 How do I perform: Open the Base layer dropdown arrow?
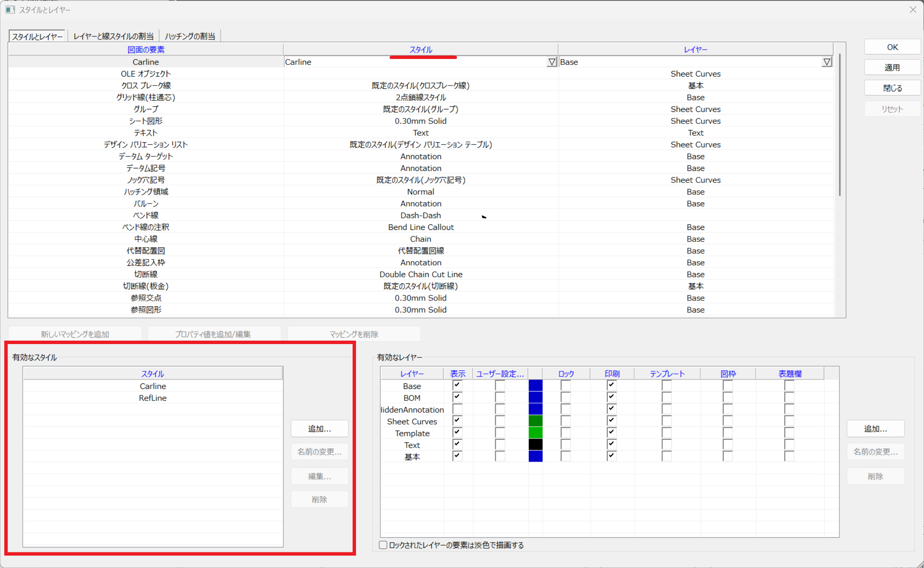[x=827, y=62]
